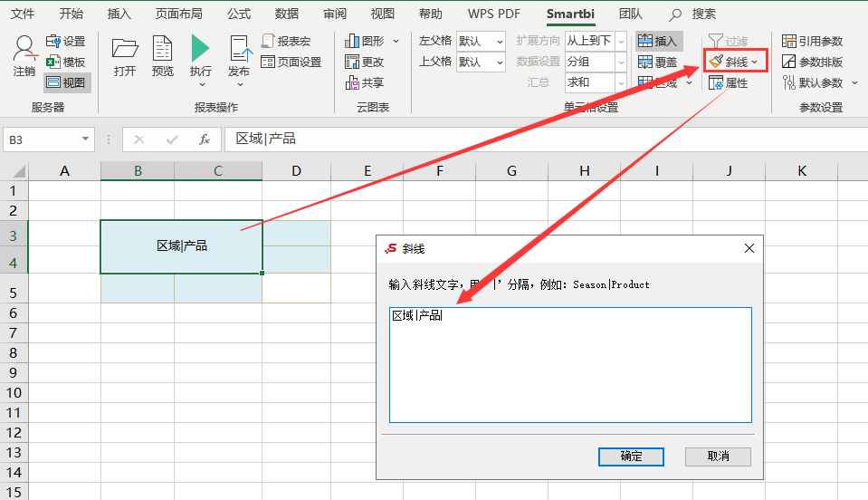Switch to the 数据 ribbon tab
The height and width of the screenshot is (500, 868).
coord(287,14)
